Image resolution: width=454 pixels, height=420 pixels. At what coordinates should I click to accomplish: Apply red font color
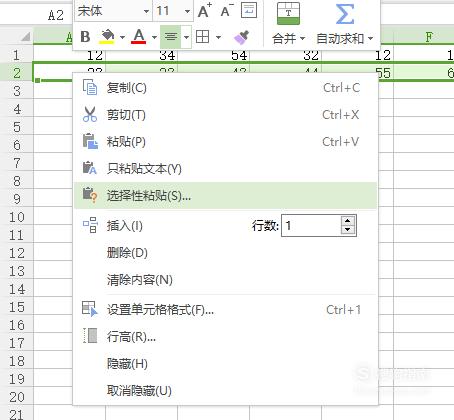[x=139, y=37]
